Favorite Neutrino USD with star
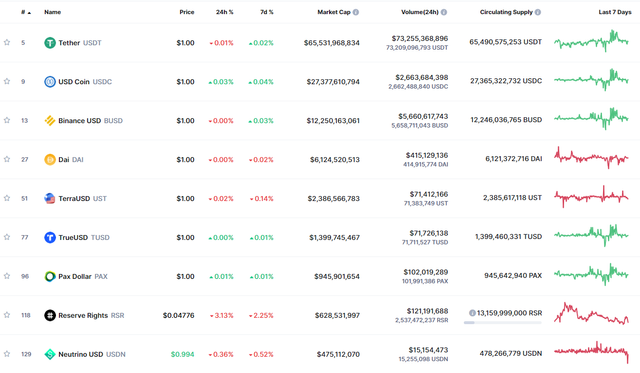This screenshot has width=640, height=373. [7, 354]
